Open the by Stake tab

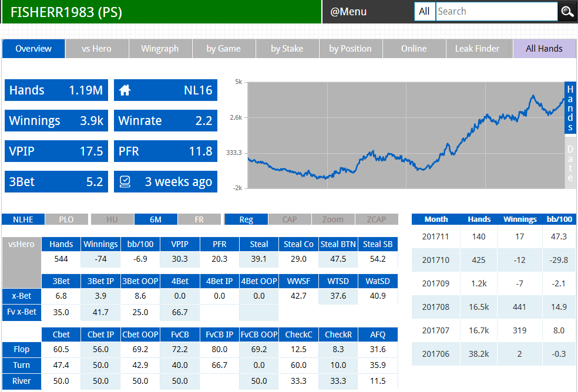pos(287,49)
